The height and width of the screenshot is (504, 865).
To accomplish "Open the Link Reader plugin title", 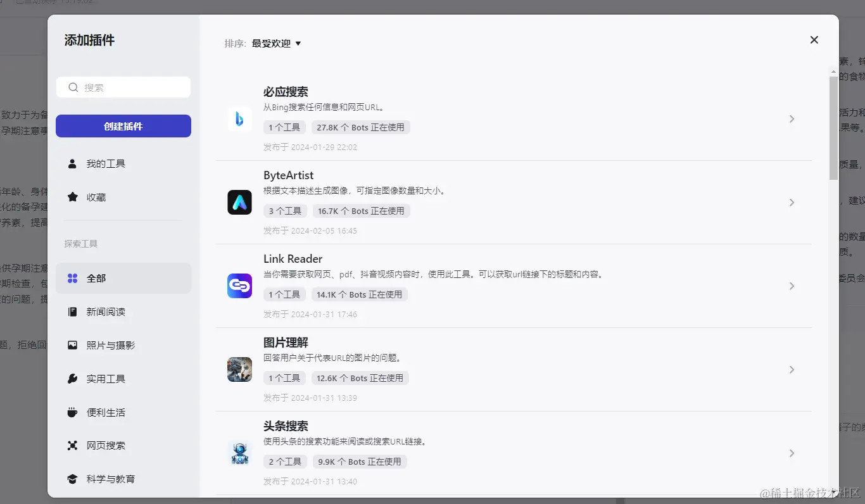I will [293, 259].
